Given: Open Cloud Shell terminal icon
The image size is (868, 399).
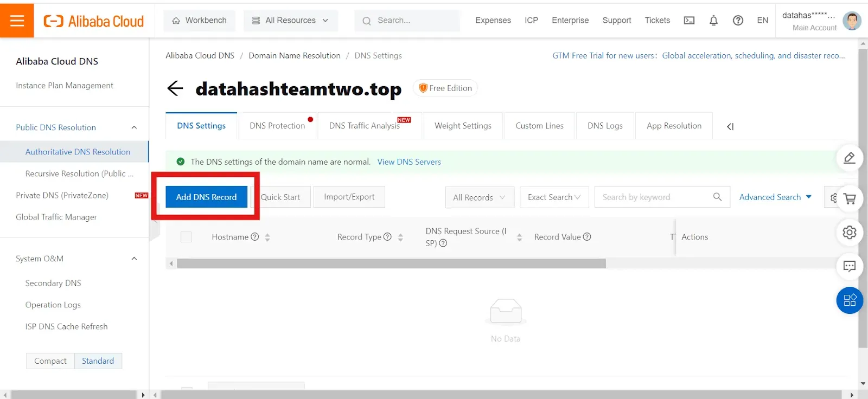Looking at the screenshot, I should tap(689, 21).
